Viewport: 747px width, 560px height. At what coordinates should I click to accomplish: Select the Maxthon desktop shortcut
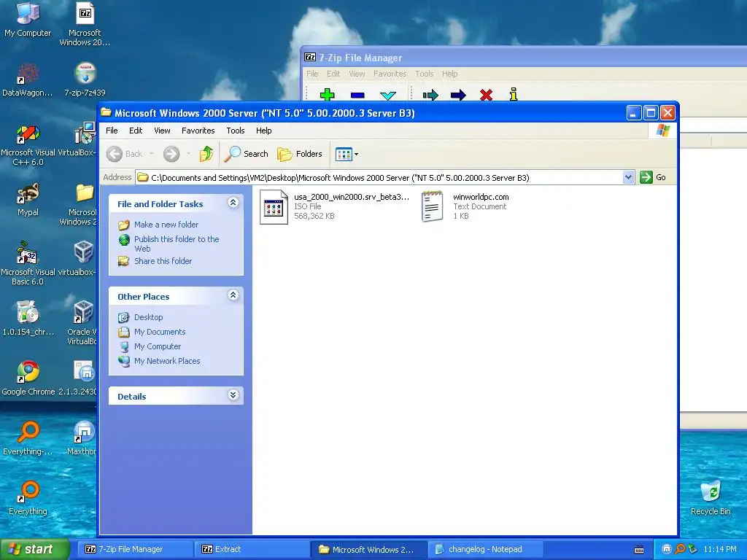click(x=83, y=438)
